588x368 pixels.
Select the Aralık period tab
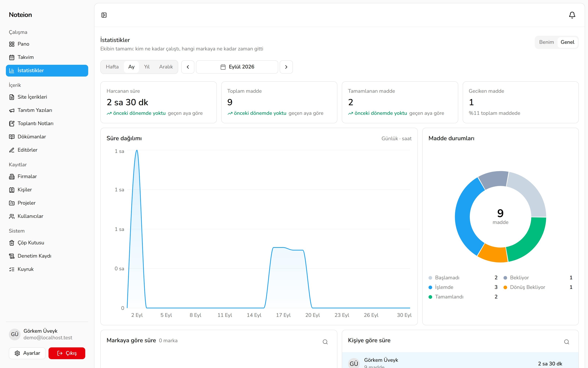pyautogui.click(x=166, y=67)
